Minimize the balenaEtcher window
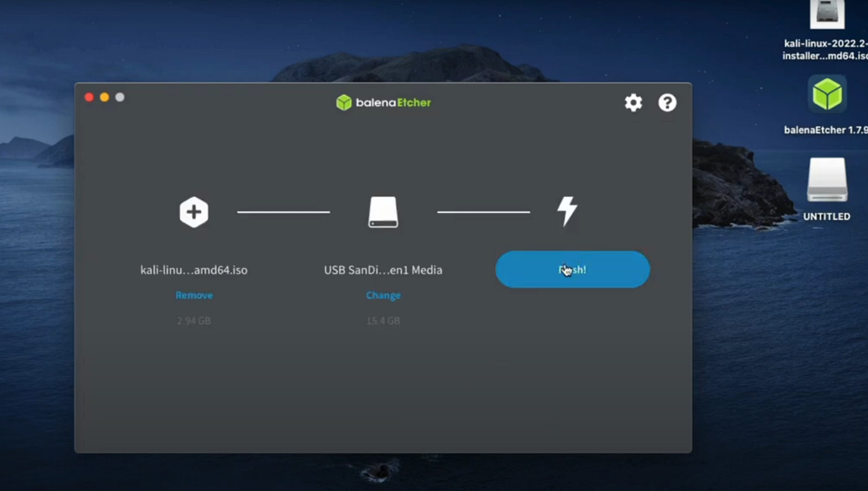Screen dimensions: 868x491 pos(104,97)
